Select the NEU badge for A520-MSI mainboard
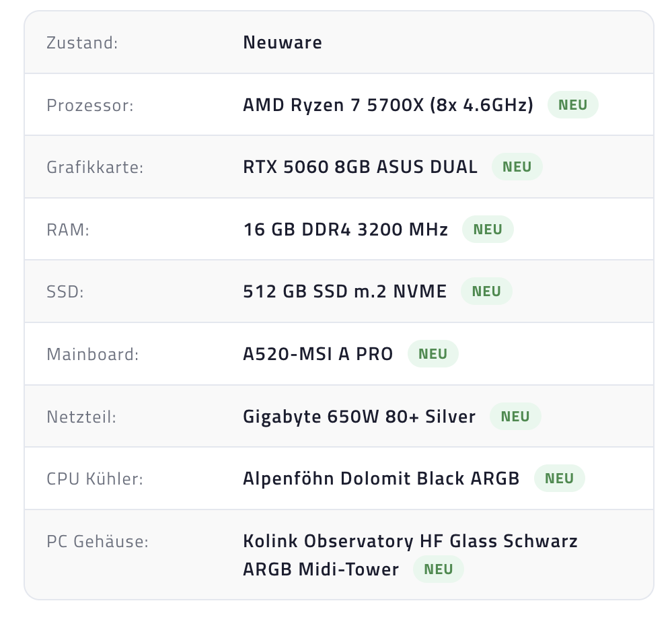 (x=433, y=354)
